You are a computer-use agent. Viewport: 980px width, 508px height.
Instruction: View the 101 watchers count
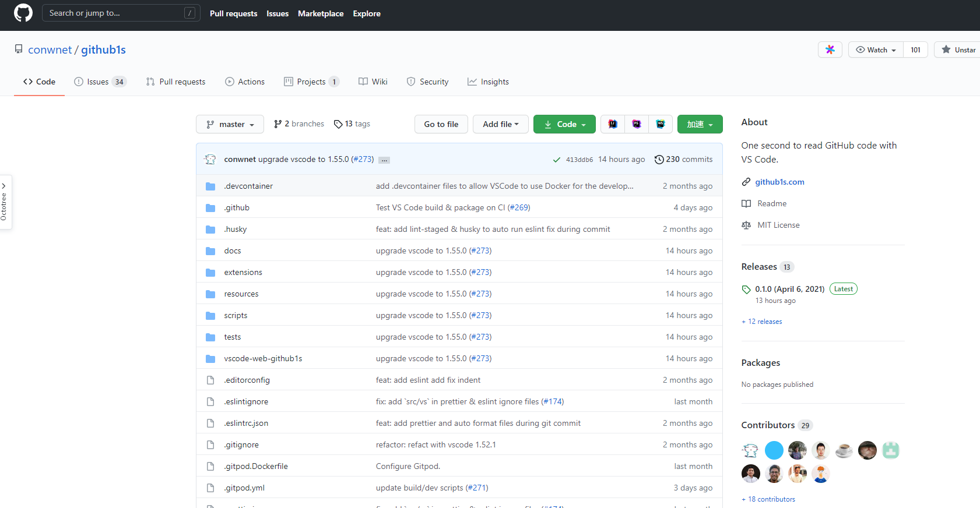(x=915, y=50)
